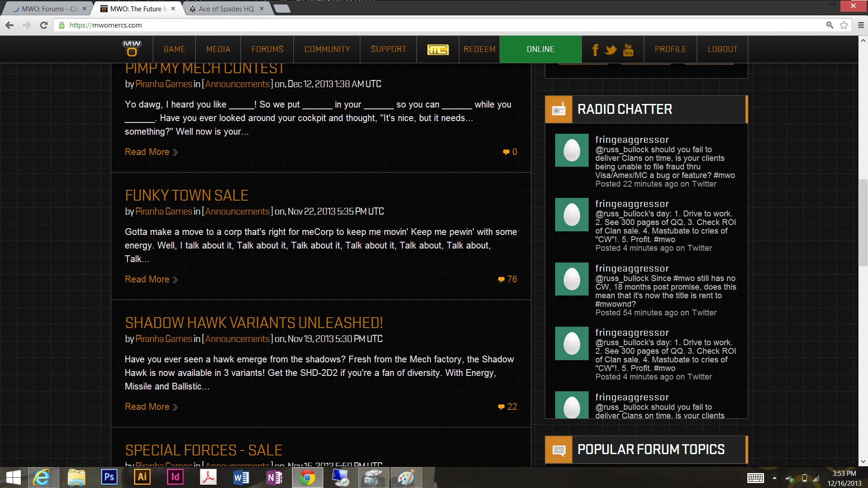Image resolution: width=868 pixels, height=488 pixels.
Task: Open the MC currency icon link
Action: [438, 49]
